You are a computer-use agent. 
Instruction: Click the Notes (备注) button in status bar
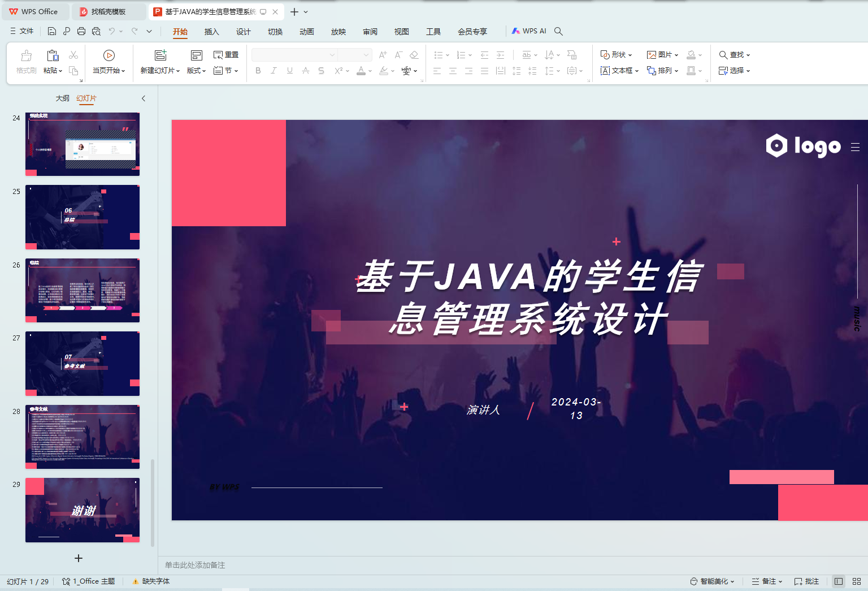(767, 581)
